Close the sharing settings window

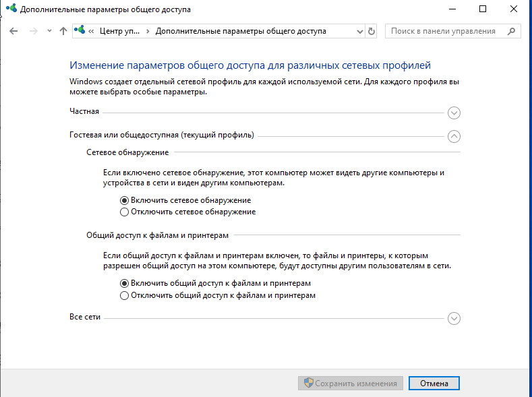coord(514,9)
